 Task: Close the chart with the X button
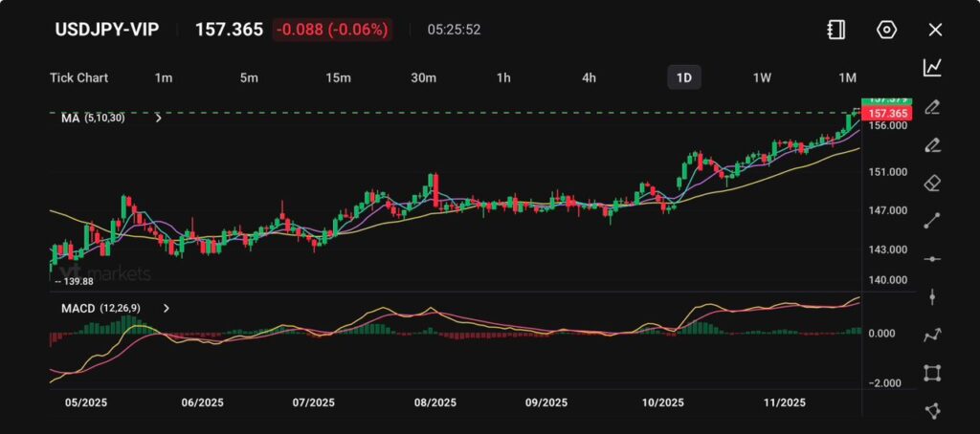click(x=936, y=30)
